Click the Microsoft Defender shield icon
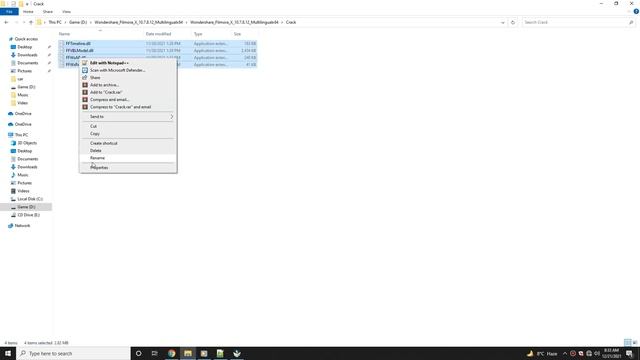 coord(85,70)
